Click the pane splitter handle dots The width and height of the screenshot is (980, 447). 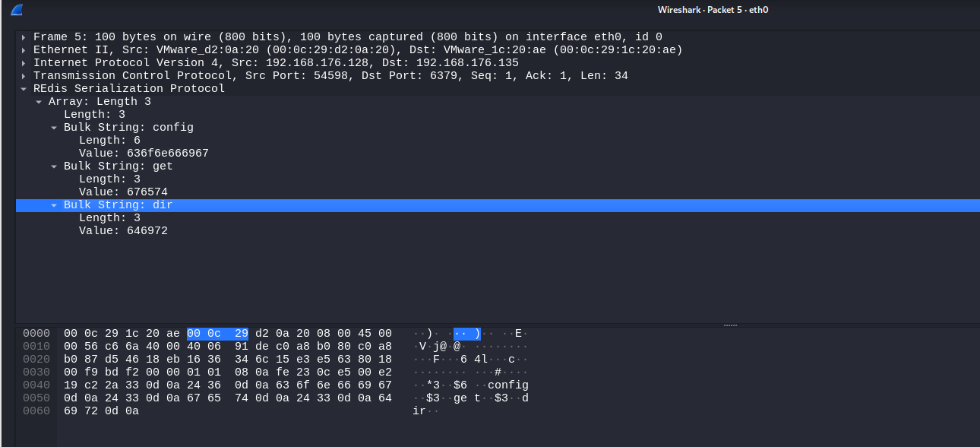pyautogui.click(x=730, y=325)
